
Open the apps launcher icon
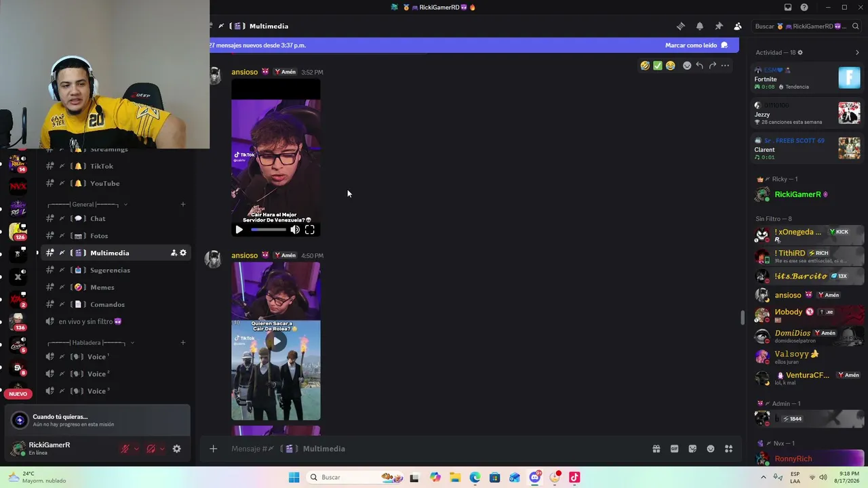[729, 449]
